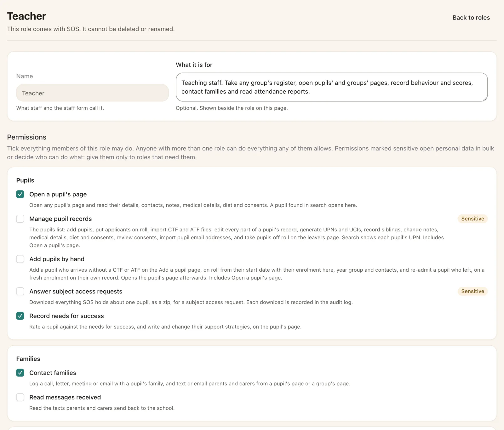Click the 'Optional. Shown beside the role' hint
The image size is (504, 430).
tap(232, 108)
